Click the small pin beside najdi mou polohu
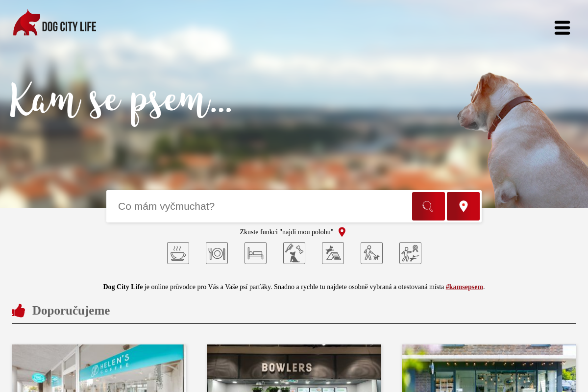This screenshot has height=392, width=588. coord(342,232)
